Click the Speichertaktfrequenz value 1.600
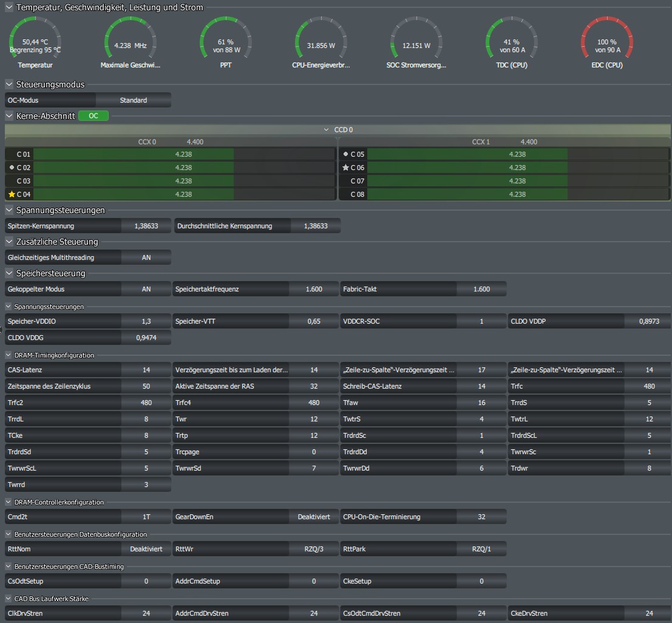 (314, 289)
